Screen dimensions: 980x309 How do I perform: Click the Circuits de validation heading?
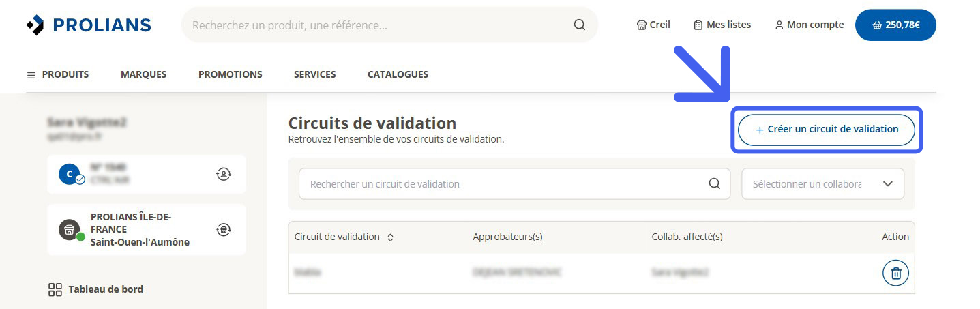pos(372,123)
